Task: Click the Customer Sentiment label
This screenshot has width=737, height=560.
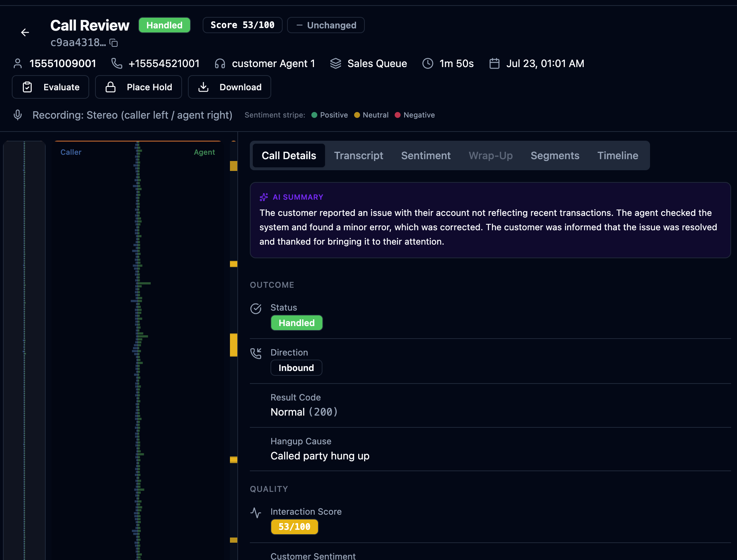Action: click(x=313, y=556)
